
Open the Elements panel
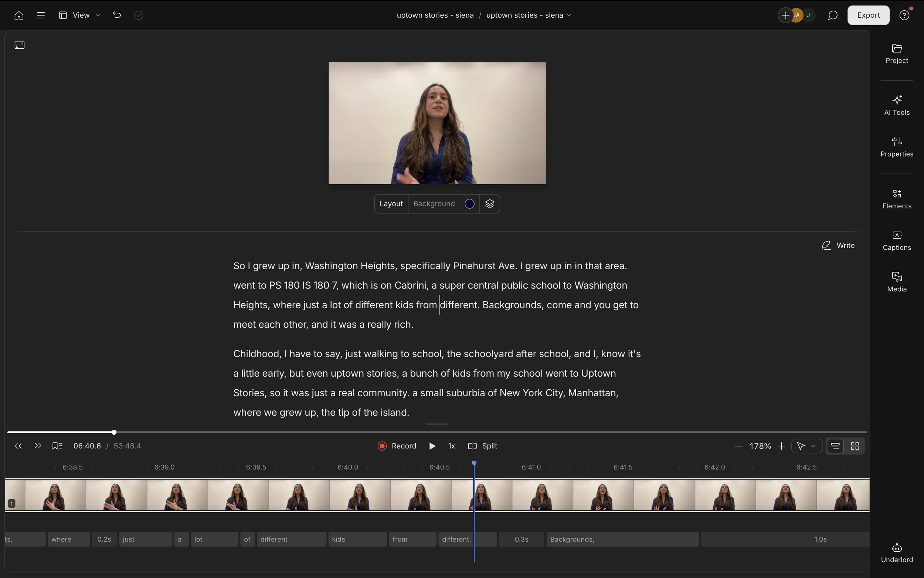click(896, 199)
